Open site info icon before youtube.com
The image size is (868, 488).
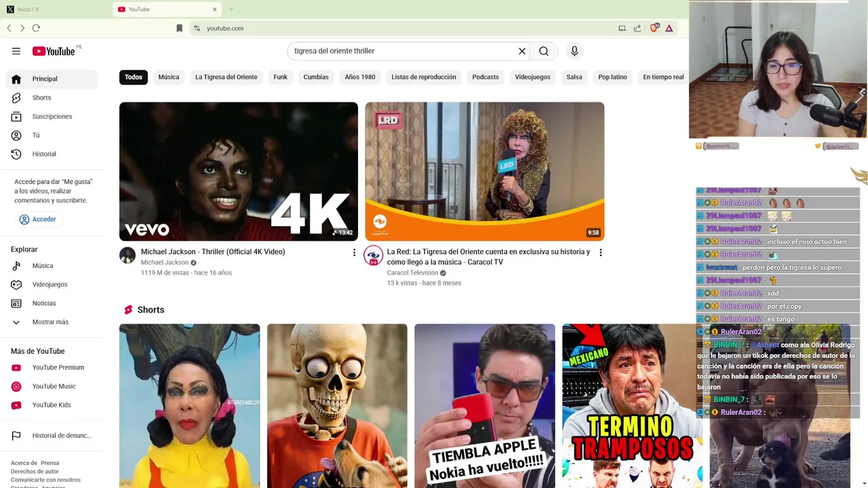point(197,28)
